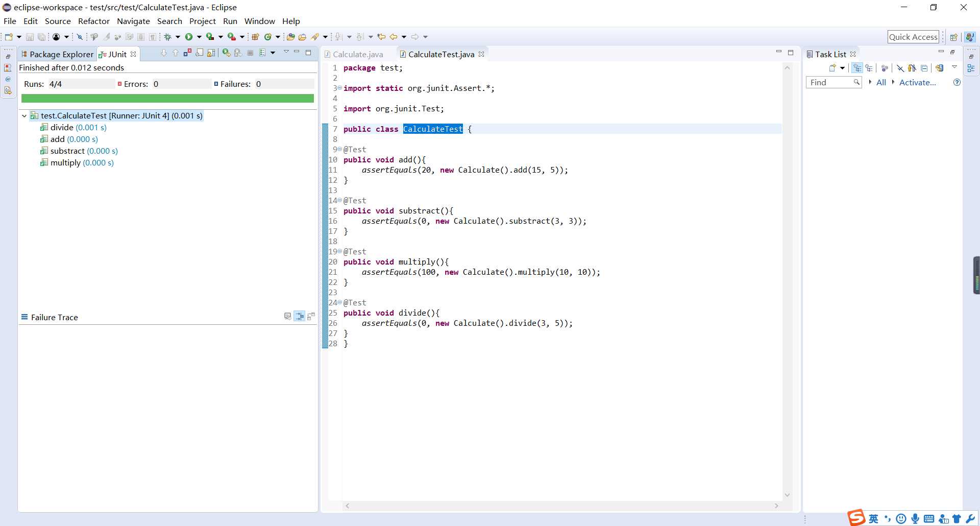This screenshot has width=980, height=526.
Task: Open the Debug button dropdown arrow
Action: [178, 37]
